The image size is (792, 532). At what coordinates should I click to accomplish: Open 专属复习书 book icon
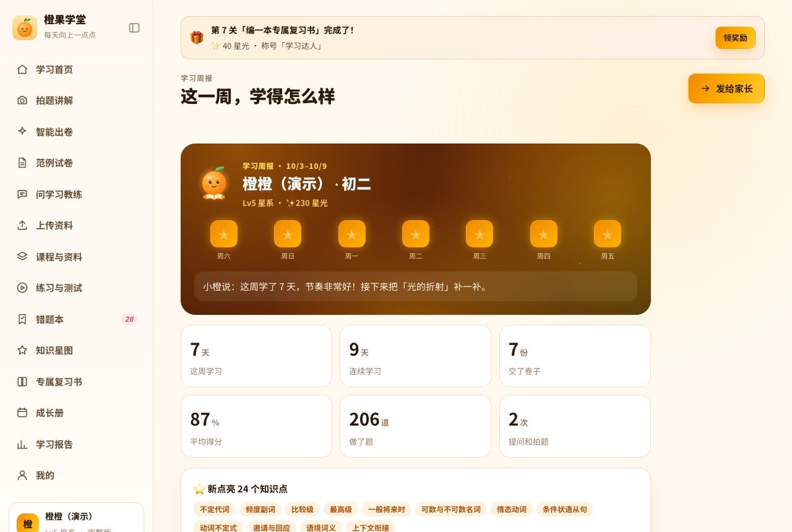[x=22, y=382]
